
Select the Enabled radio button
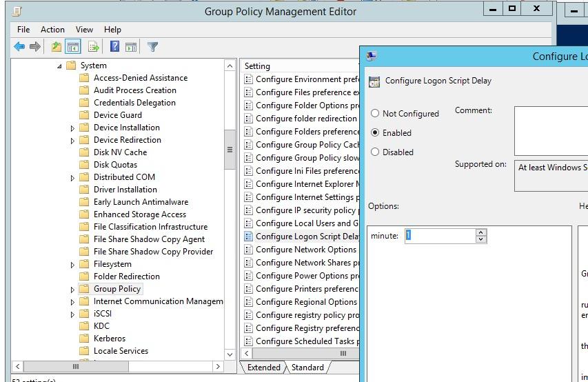[374, 132]
